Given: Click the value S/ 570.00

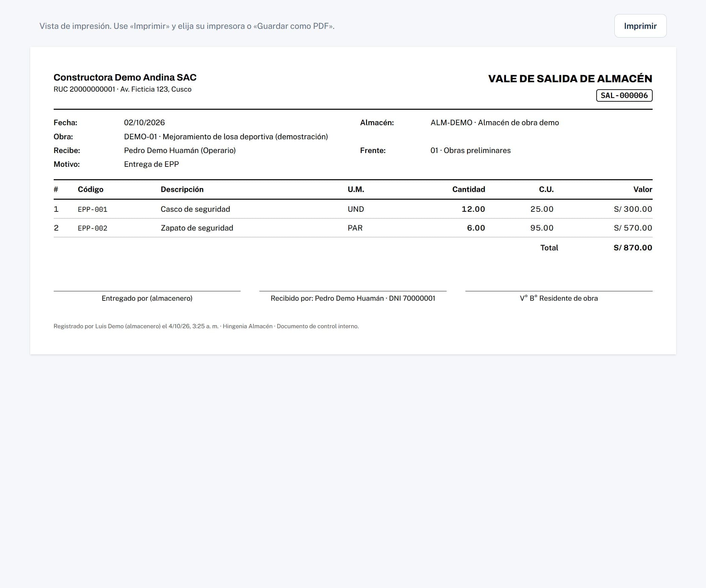Looking at the screenshot, I should [633, 228].
